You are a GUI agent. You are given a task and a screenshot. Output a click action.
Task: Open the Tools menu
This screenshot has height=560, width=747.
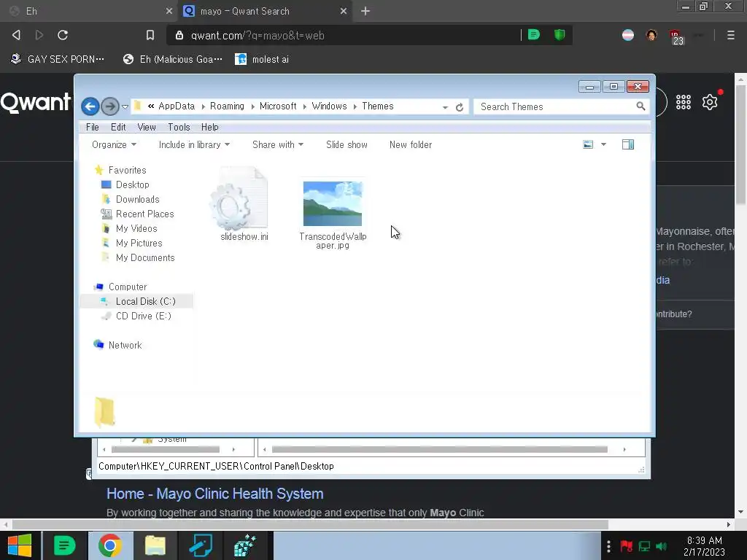point(179,127)
